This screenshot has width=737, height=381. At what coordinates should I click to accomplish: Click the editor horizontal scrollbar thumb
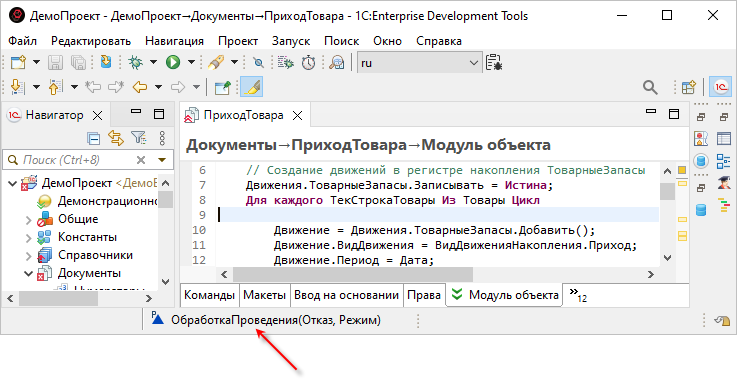click(x=353, y=274)
